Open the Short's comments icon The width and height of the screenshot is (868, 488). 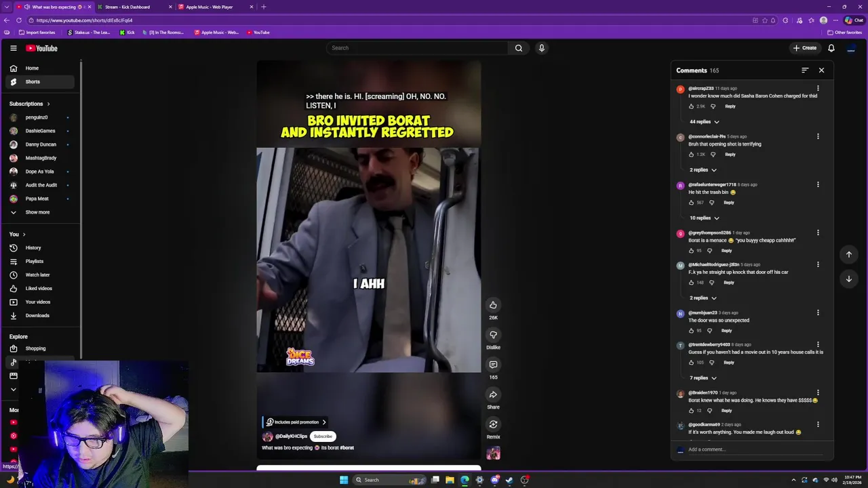pyautogui.click(x=493, y=365)
